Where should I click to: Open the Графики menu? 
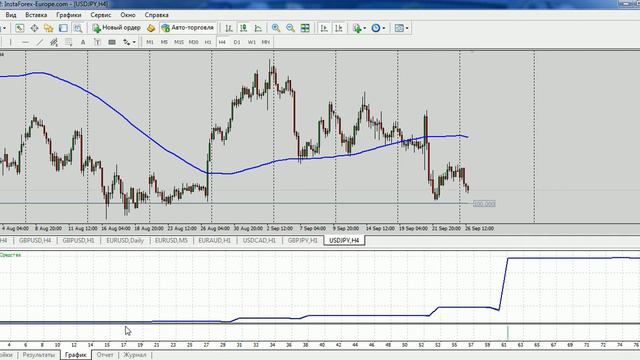click(69, 15)
